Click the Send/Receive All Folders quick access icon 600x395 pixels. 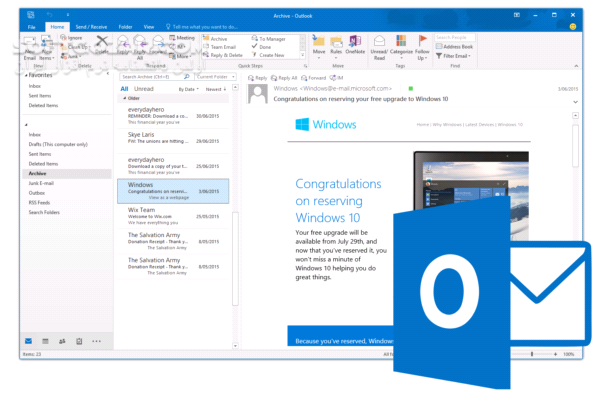coord(31,15)
